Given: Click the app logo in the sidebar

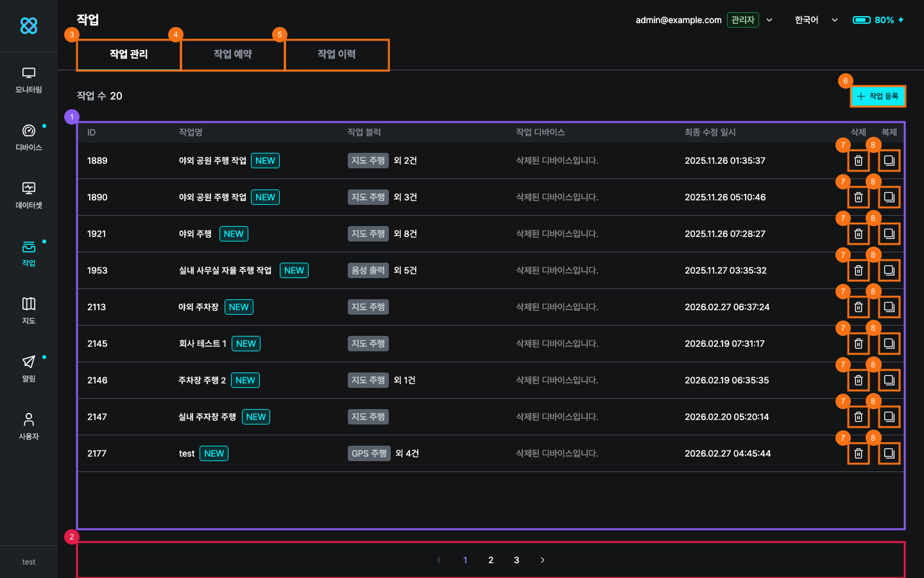Looking at the screenshot, I should coord(29,26).
